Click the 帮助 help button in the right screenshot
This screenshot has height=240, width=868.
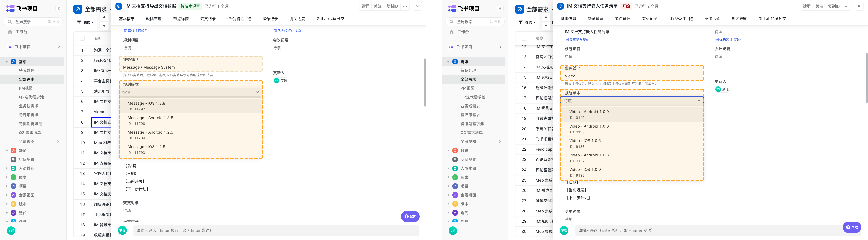[x=852, y=227]
